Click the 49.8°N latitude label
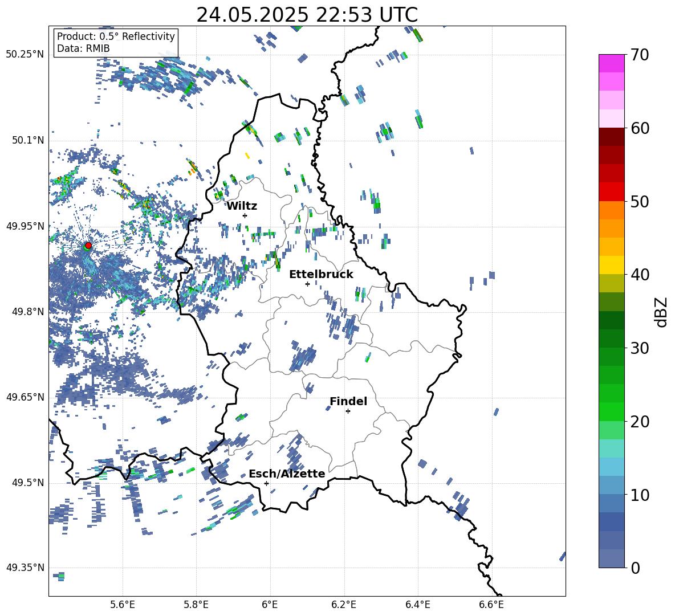This screenshot has width=675, height=616. (28, 312)
